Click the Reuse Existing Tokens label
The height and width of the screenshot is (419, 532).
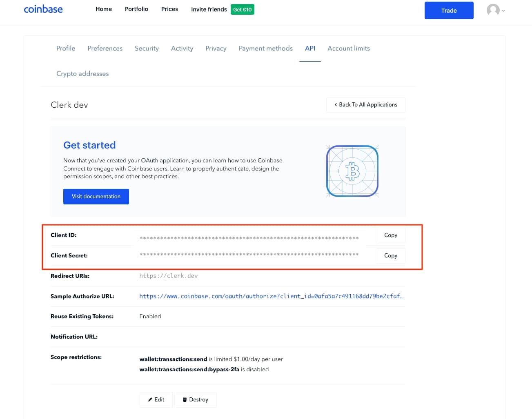point(82,316)
